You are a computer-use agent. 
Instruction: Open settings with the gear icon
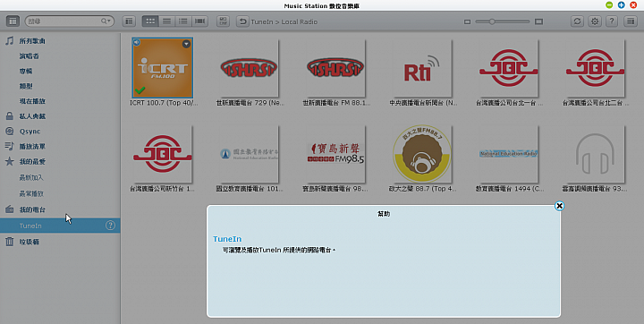pyautogui.click(x=594, y=21)
